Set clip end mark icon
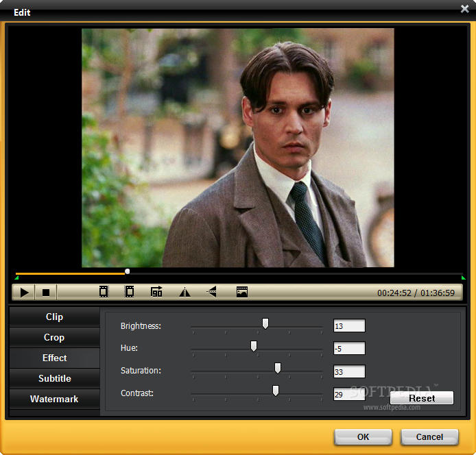This screenshot has height=455, width=476. (x=130, y=292)
